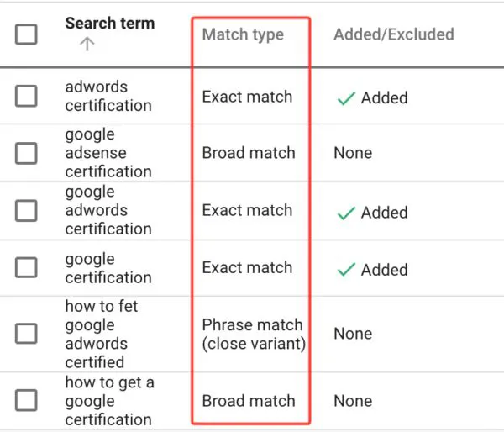The image size is (504, 432).
Task: Click green checkmark for google adwords certification
Action: click(345, 213)
